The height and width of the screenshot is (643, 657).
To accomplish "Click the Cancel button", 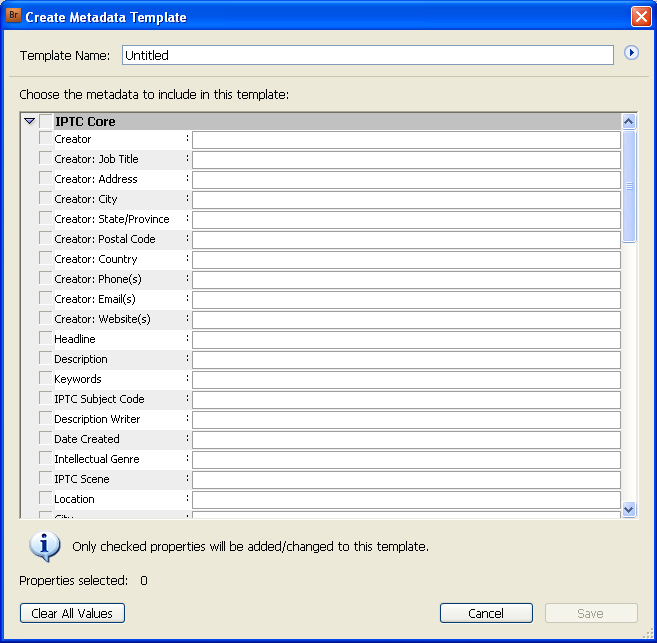I will pyautogui.click(x=486, y=613).
